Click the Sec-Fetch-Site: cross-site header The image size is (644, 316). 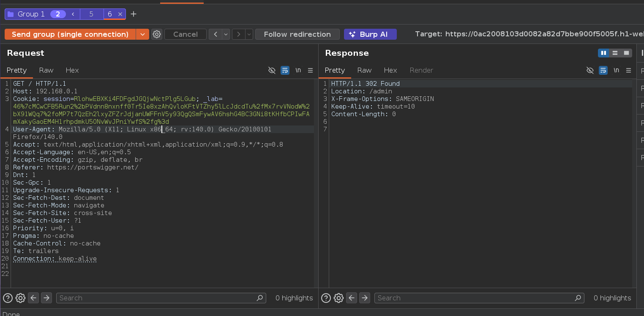pyautogui.click(x=63, y=213)
